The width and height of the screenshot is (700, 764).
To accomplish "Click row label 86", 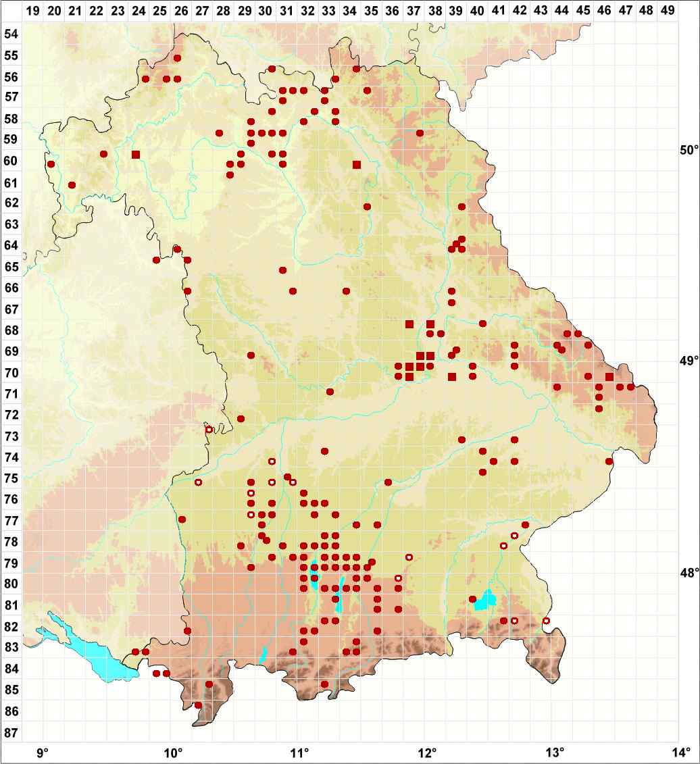I will [x=11, y=711].
